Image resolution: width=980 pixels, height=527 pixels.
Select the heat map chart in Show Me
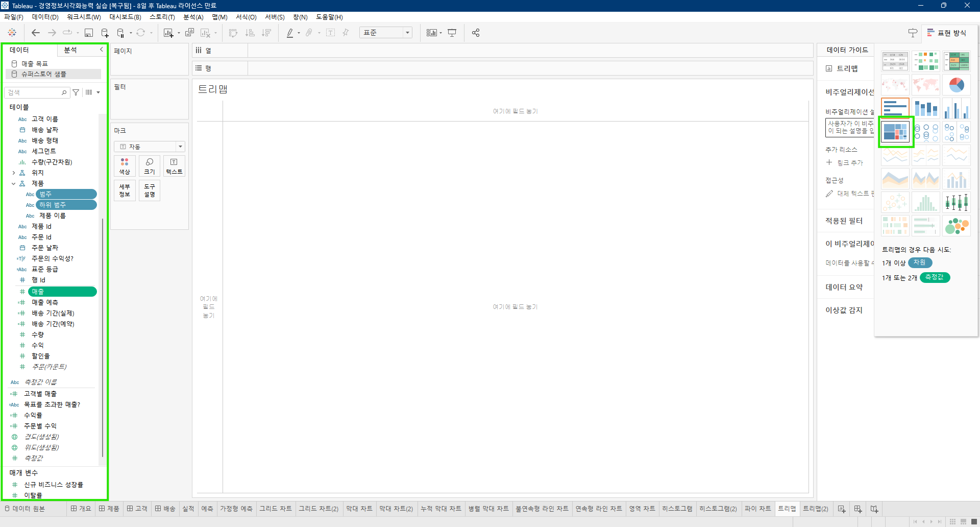926,61
